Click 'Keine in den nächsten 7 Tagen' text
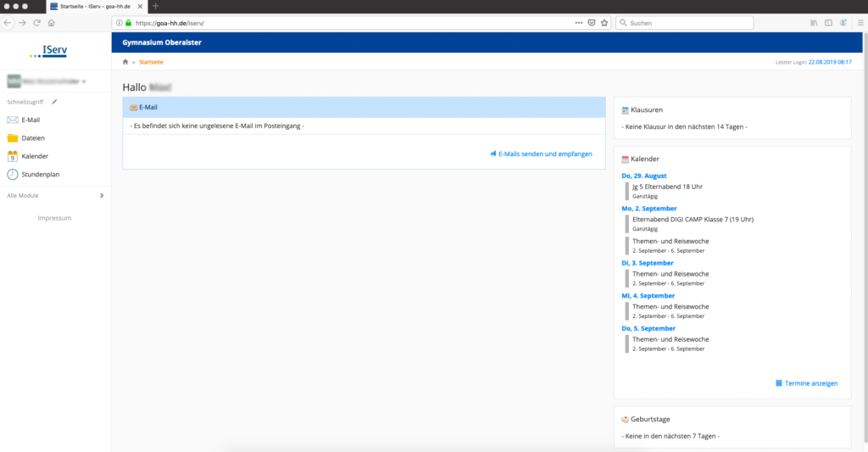 pyautogui.click(x=670, y=436)
